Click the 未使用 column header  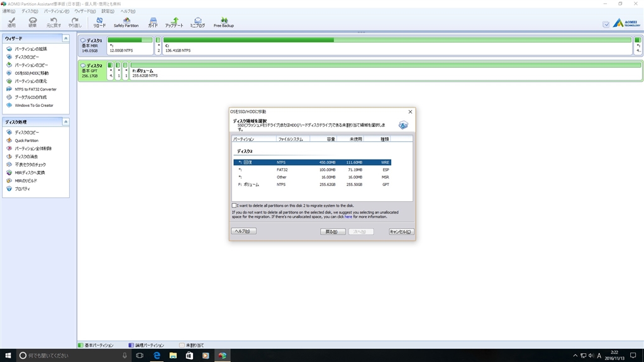point(350,139)
